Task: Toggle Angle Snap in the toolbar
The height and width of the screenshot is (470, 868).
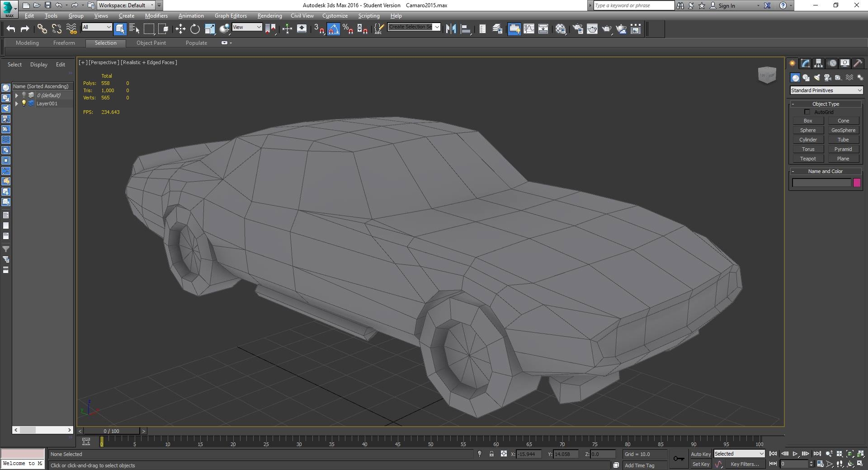Action: point(334,29)
